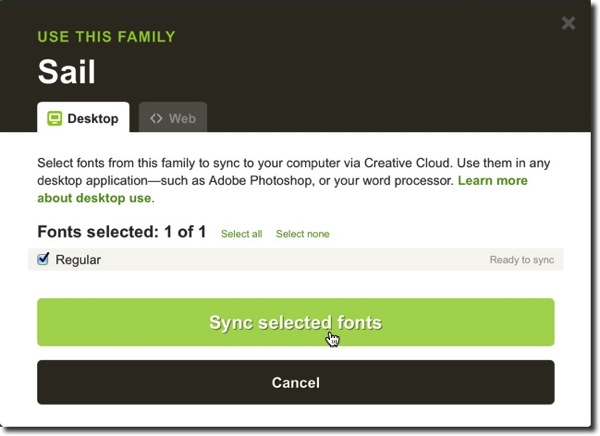Screen dimensions: 600x436
Task: Cancel the font sync dialog
Action: tap(296, 382)
